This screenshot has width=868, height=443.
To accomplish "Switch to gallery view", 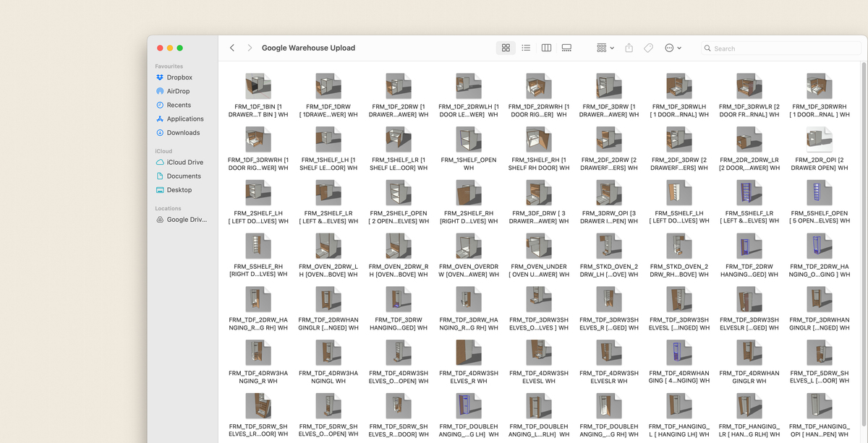I will pyautogui.click(x=566, y=48).
